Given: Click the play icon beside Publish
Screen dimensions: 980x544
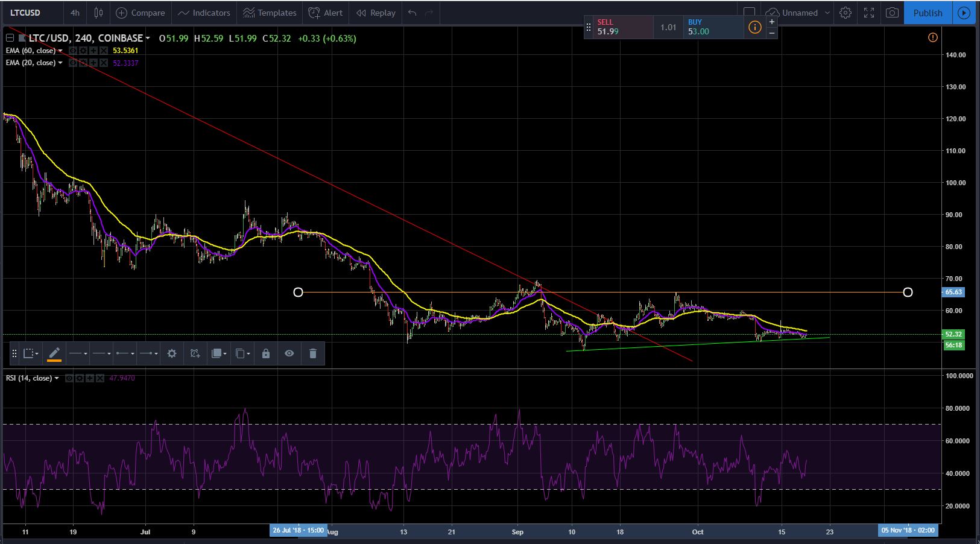Looking at the screenshot, I should [964, 13].
